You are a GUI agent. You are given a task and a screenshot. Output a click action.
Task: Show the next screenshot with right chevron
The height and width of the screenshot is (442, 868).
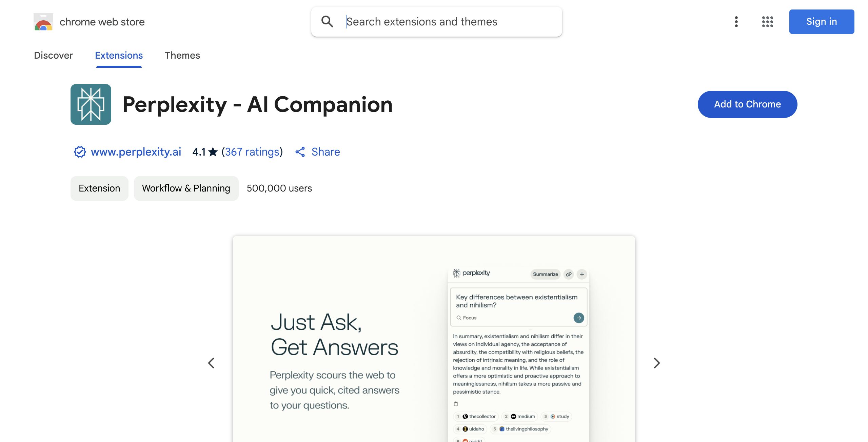click(x=657, y=363)
